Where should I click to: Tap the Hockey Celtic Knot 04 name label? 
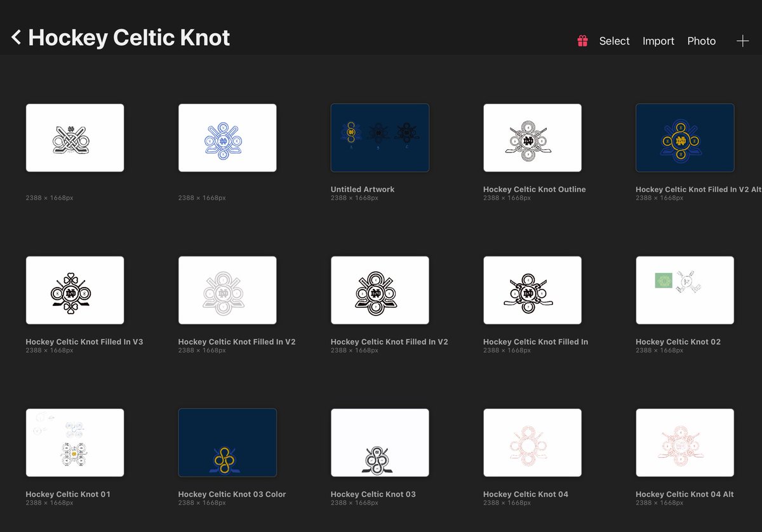click(x=526, y=494)
